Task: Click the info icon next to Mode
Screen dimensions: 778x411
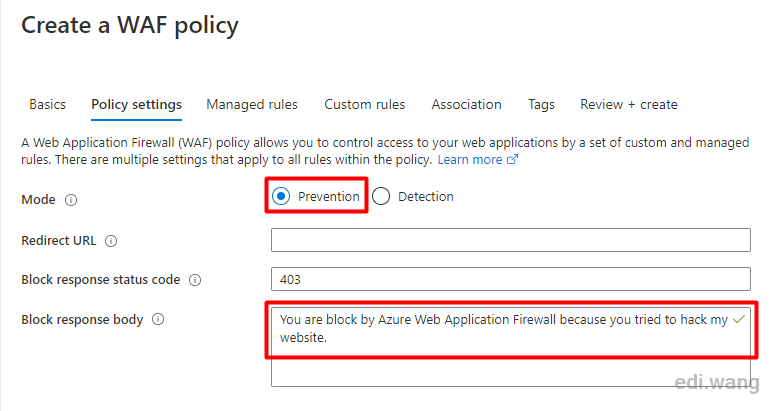Action: click(x=71, y=200)
